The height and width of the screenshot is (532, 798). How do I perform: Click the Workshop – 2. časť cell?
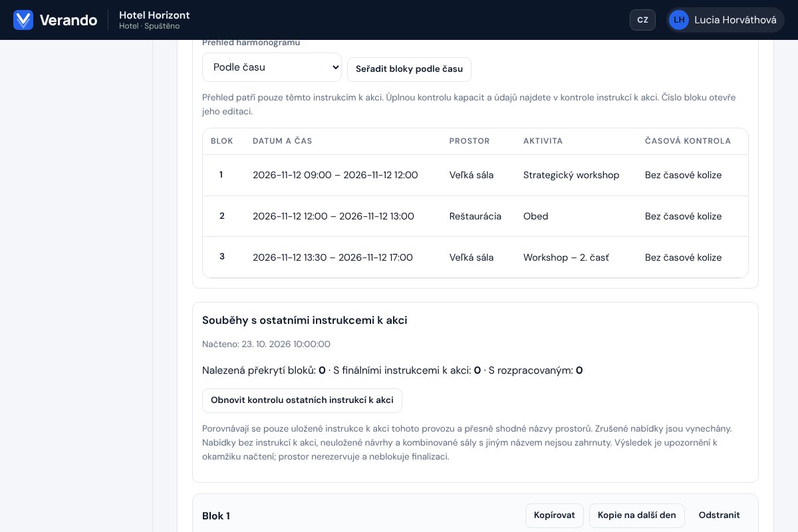(x=566, y=257)
